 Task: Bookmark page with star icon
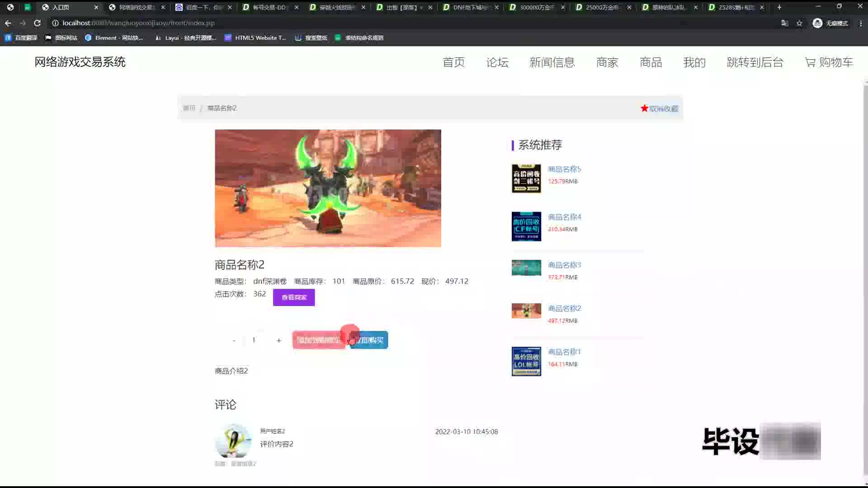[799, 23]
